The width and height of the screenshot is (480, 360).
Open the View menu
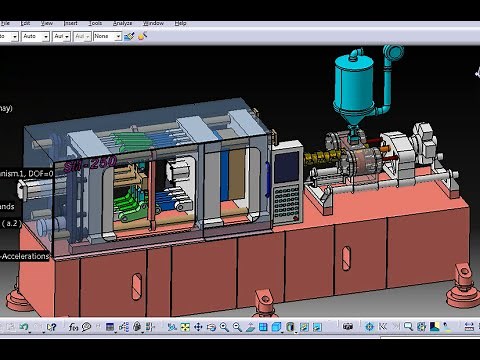[x=47, y=23]
